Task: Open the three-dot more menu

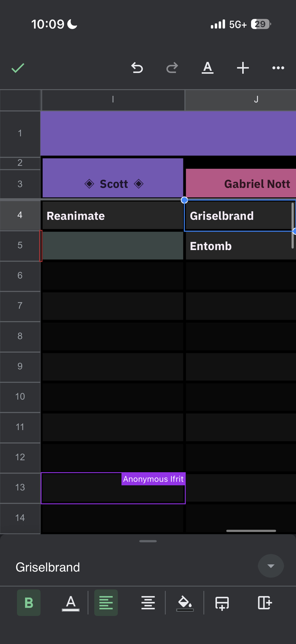Action: (x=278, y=68)
